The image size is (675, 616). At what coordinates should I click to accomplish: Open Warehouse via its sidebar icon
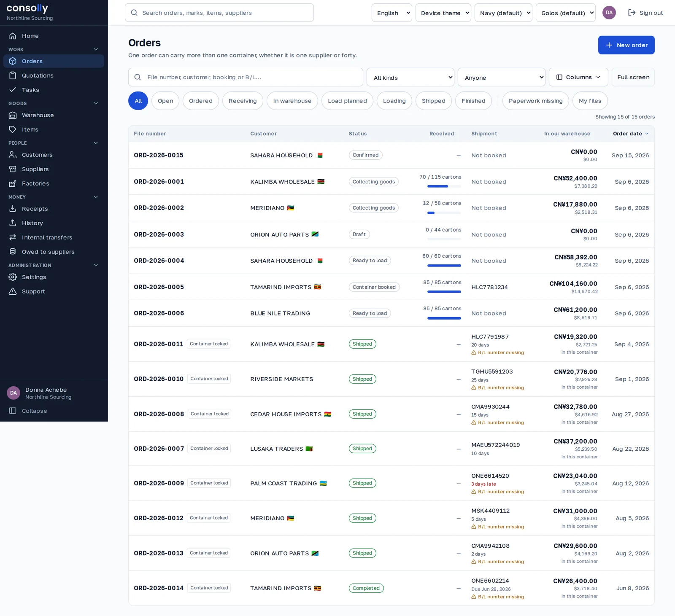pos(13,115)
